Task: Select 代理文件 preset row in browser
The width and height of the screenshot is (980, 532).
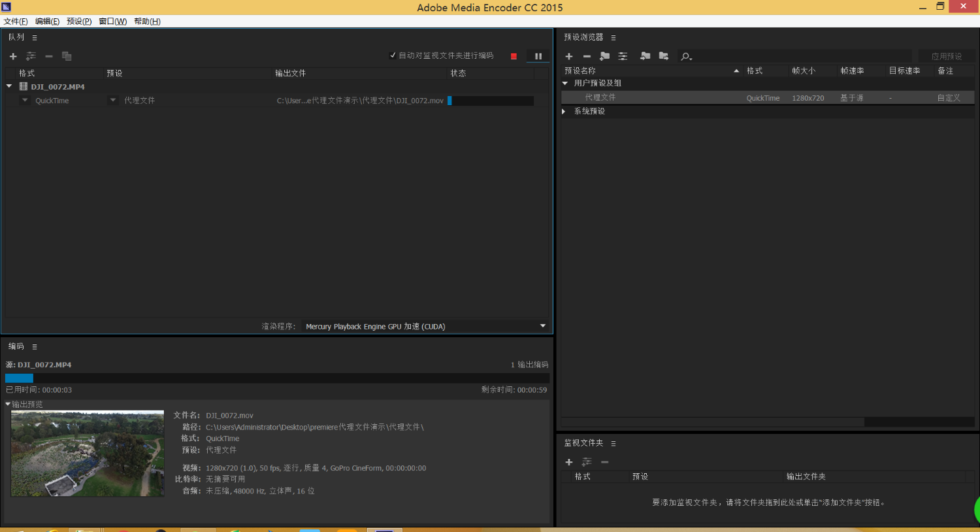Action: tap(768, 97)
